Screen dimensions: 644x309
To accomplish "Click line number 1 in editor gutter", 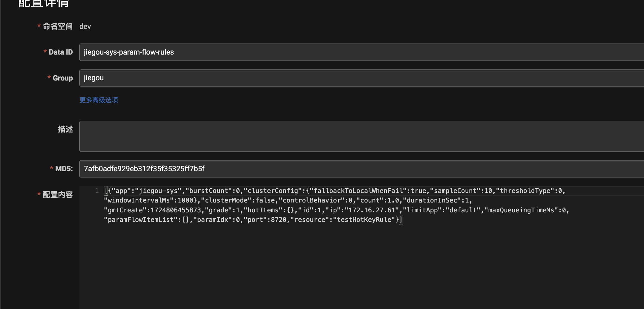I will 97,191.
